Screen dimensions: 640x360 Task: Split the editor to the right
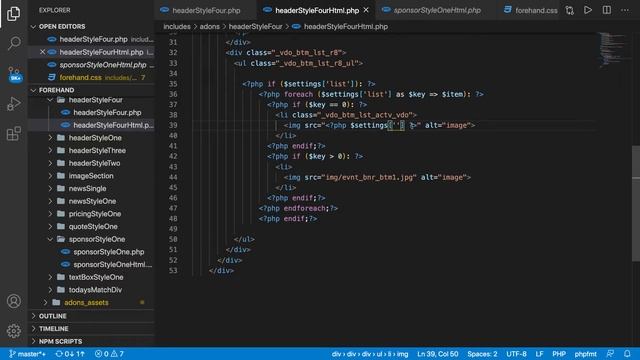(x=607, y=10)
